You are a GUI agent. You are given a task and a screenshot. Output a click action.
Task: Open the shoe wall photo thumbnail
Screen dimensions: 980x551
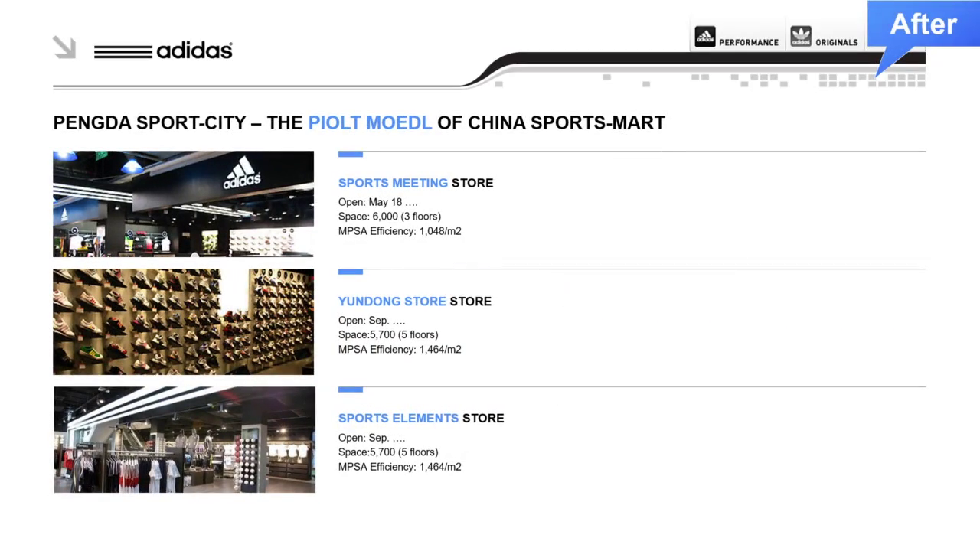[x=183, y=321]
